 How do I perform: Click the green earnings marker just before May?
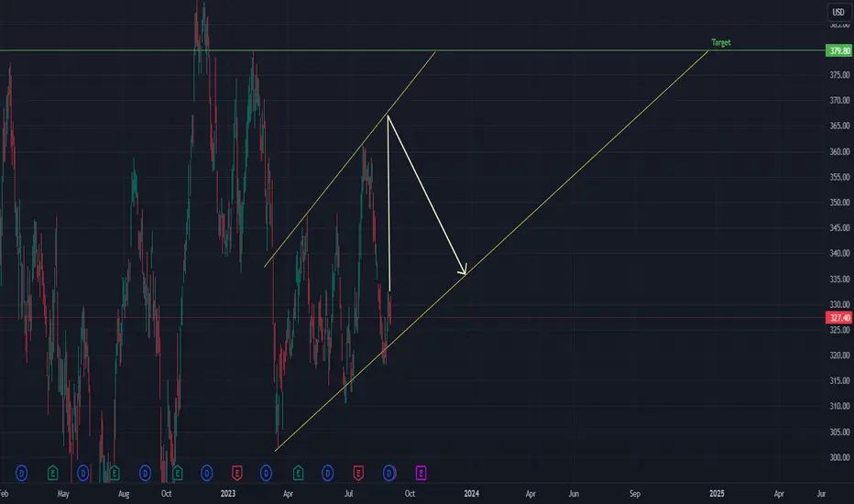(53, 473)
